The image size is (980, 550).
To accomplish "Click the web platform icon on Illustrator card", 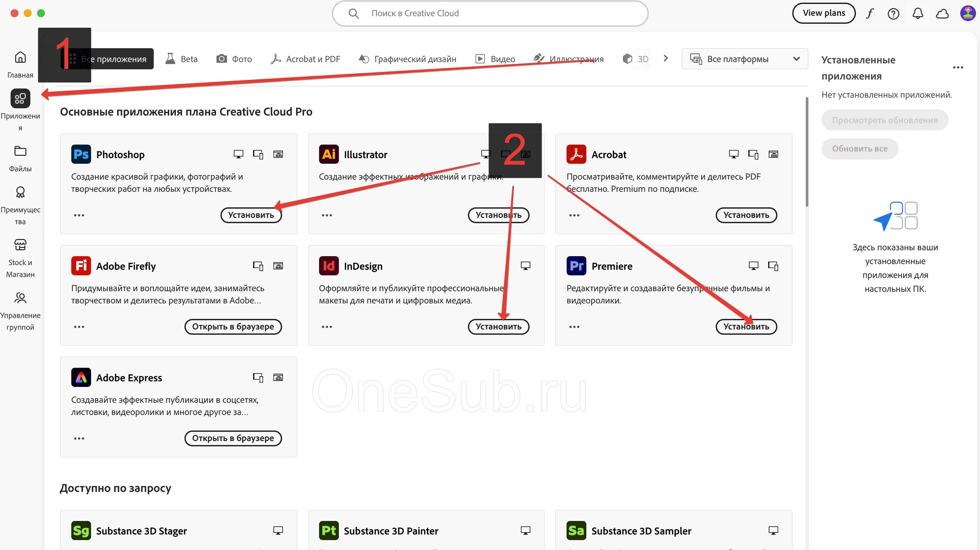I will (x=526, y=154).
